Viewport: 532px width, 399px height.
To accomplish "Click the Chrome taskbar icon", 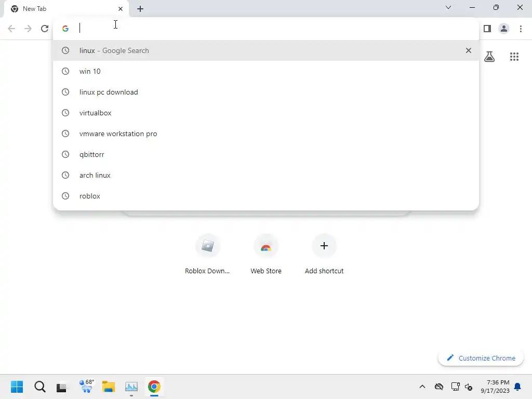I will click(154, 387).
